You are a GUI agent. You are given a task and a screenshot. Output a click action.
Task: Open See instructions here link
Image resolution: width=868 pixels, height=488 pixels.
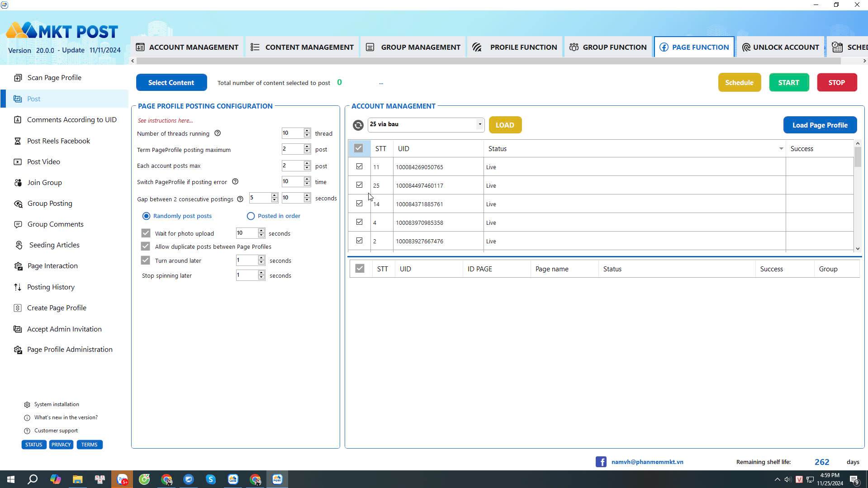165,121
